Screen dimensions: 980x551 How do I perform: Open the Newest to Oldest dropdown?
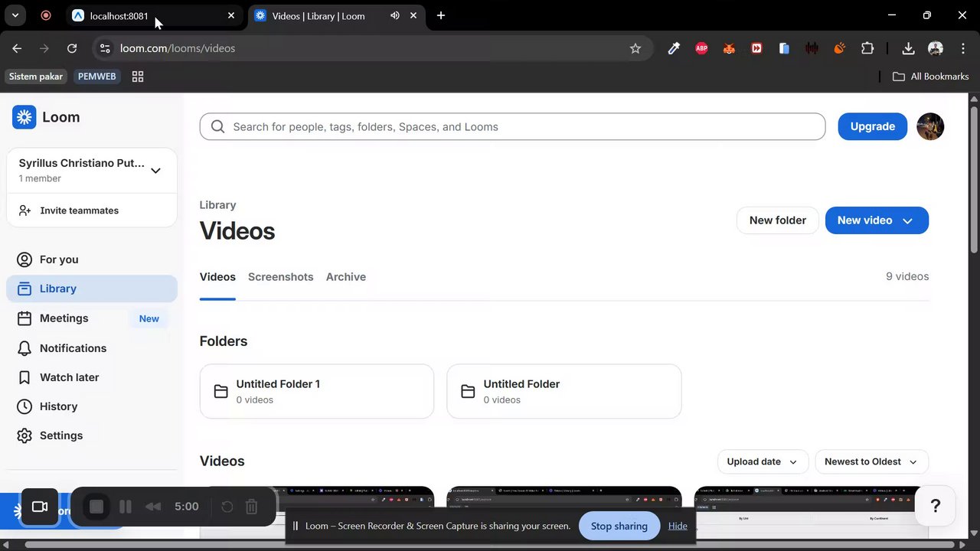point(871,461)
